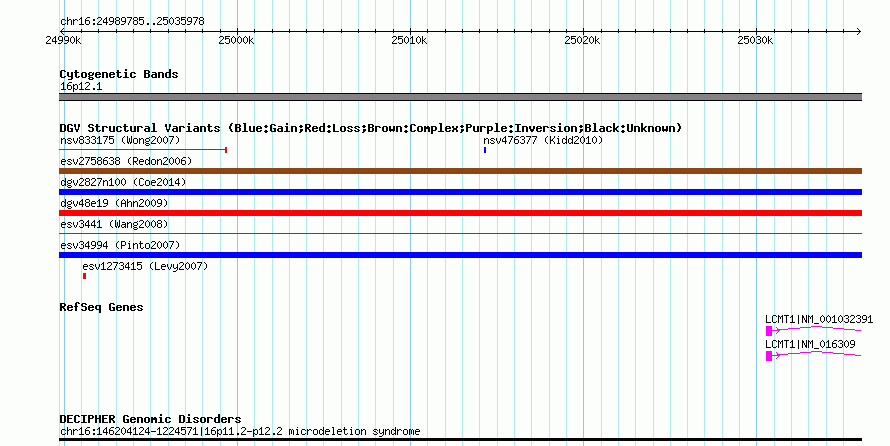The width and height of the screenshot is (890, 446).
Task: Open the dgv48e19 (Ahn2009) label
Action: coord(114,203)
